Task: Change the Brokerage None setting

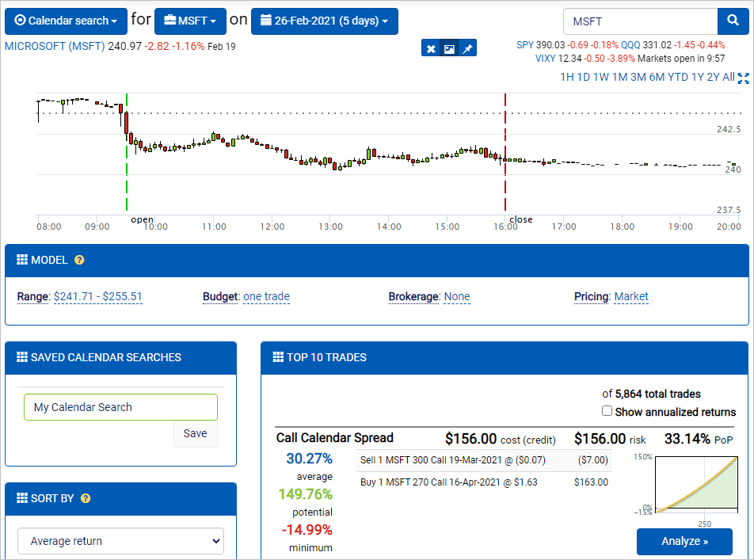Action: click(457, 297)
